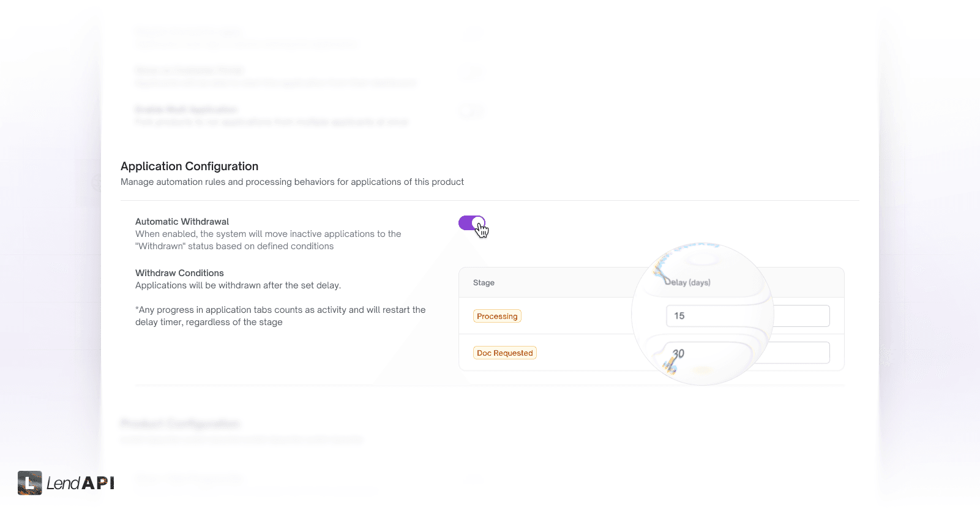980x510 pixels.
Task: Click the purple toggle's cursor pointer icon
Action: pos(482,230)
